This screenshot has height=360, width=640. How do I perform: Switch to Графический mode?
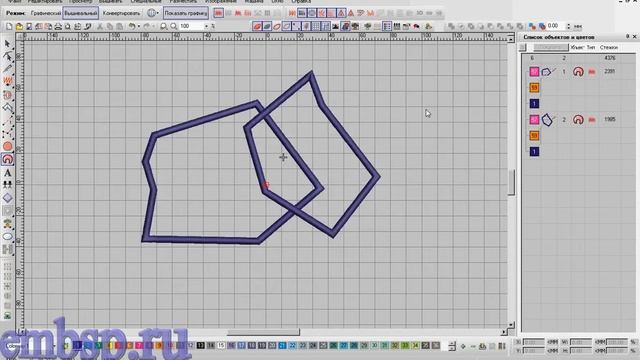(x=45, y=13)
